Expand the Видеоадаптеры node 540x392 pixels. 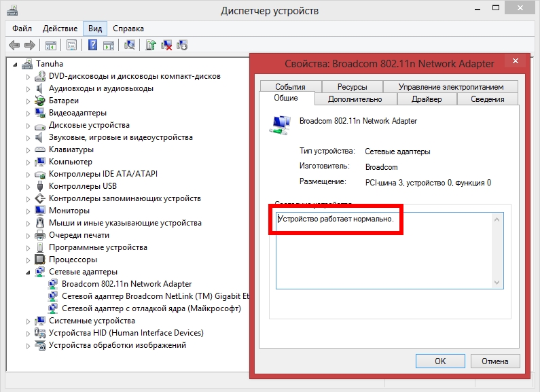(29, 113)
